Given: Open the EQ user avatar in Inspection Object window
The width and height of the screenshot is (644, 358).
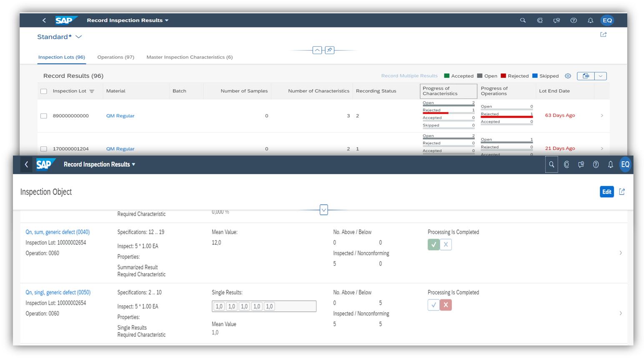Looking at the screenshot, I should pyautogui.click(x=625, y=164).
